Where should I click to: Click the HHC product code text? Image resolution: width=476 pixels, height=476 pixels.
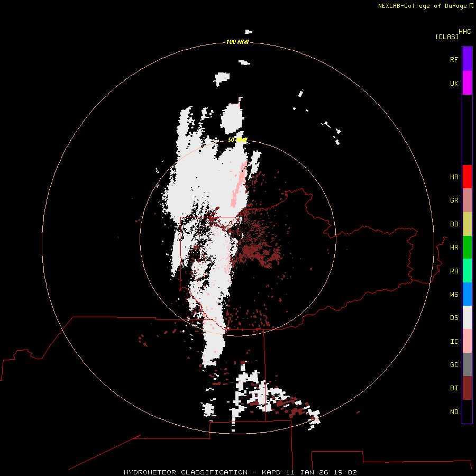coord(464,32)
